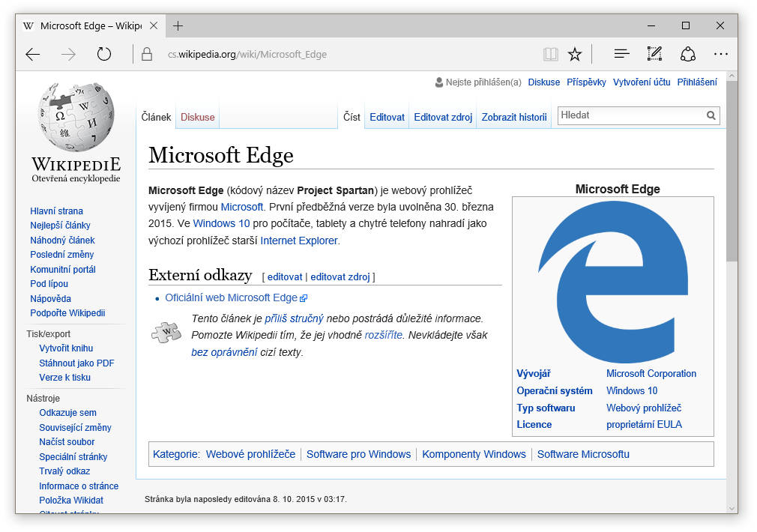This screenshot has width=757, height=532.
Task: Close the Microsoft Edge – Wikipedia tab
Action: coord(154,25)
